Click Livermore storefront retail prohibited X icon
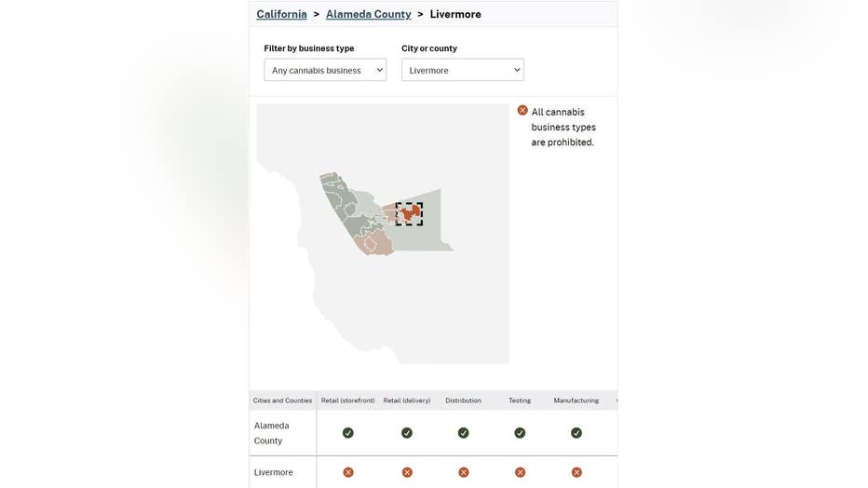Screen dimensions: 868x488 click(x=348, y=472)
